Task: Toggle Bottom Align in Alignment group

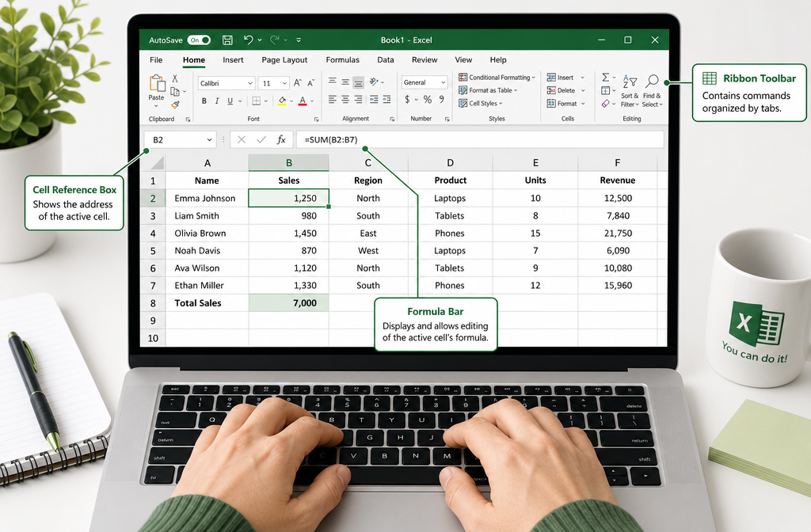Action: [x=359, y=82]
